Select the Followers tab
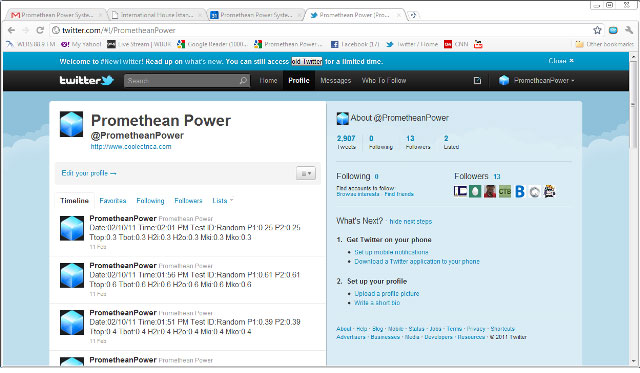The image size is (640, 373). pyautogui.click(x=188, y=200)
